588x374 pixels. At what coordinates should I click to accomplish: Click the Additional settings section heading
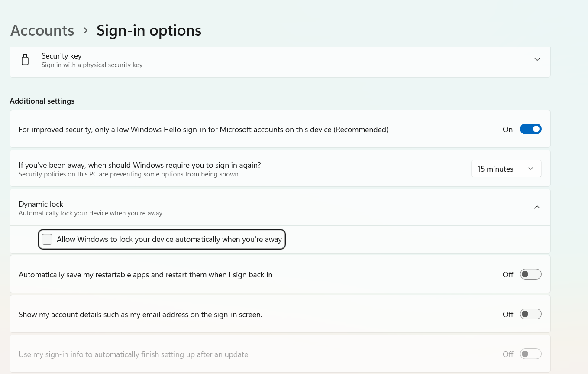pyautogui.click(x=42, y=101)
